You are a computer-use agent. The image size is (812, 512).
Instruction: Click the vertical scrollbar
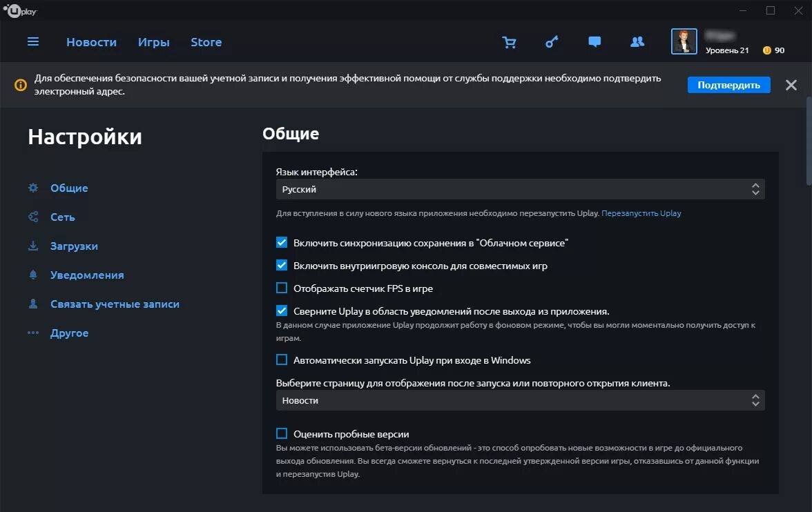click(x=809, y=141)
